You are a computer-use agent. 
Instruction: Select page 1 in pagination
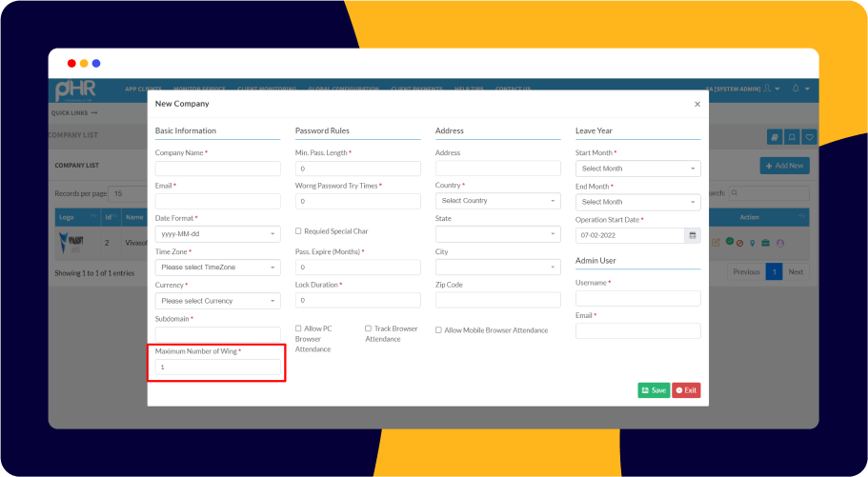(x=774, y=271)
